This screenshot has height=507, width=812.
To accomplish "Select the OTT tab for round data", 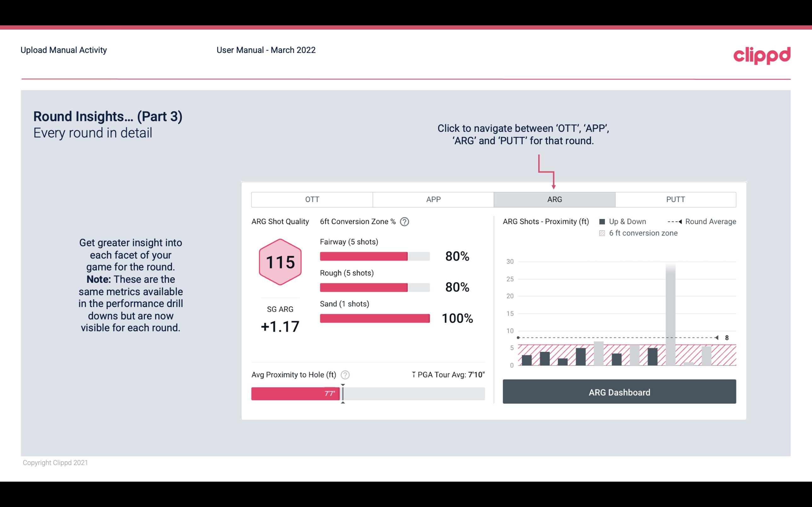I will (311, 199).
